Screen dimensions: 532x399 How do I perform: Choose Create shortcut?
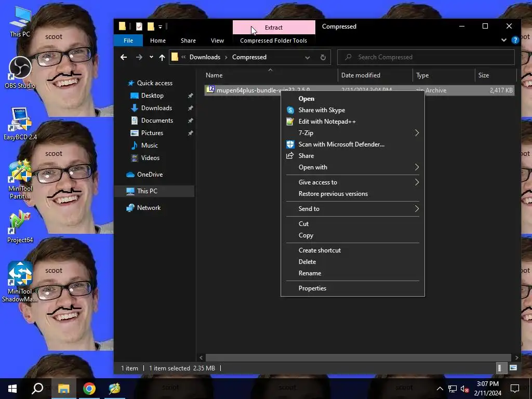[353, 250]
